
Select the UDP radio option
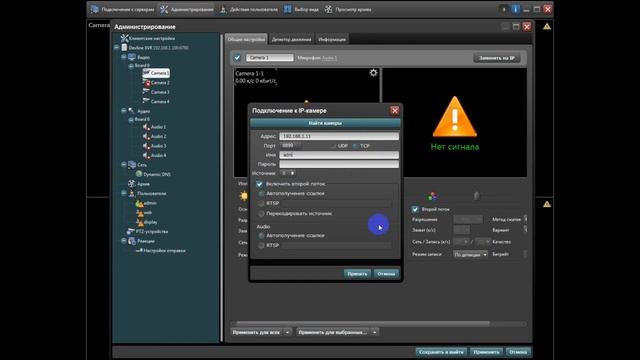[x=333, y=146]
